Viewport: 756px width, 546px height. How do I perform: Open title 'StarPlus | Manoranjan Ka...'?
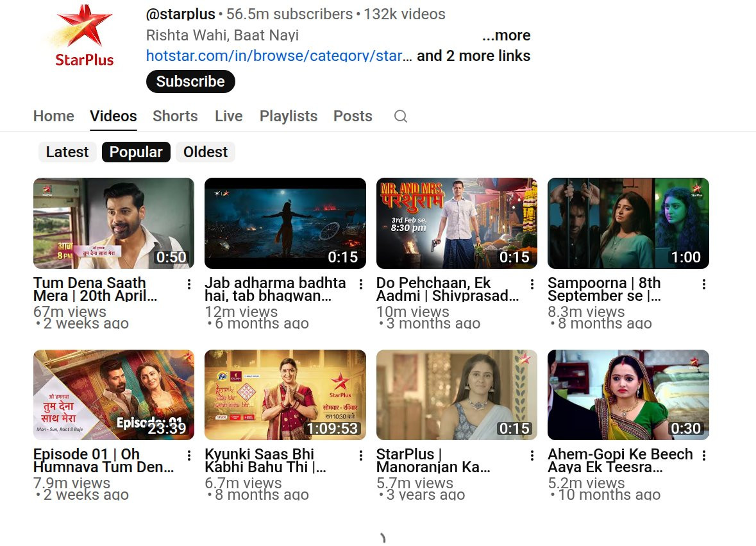point(433,460)
